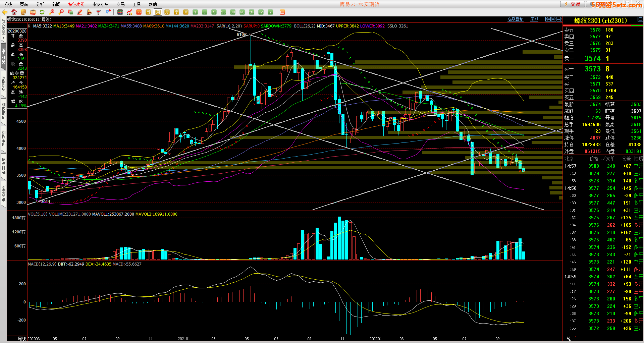Select the 2hr period icon
This screenshot has width=644, height=343.
click(x=252, y=12)
